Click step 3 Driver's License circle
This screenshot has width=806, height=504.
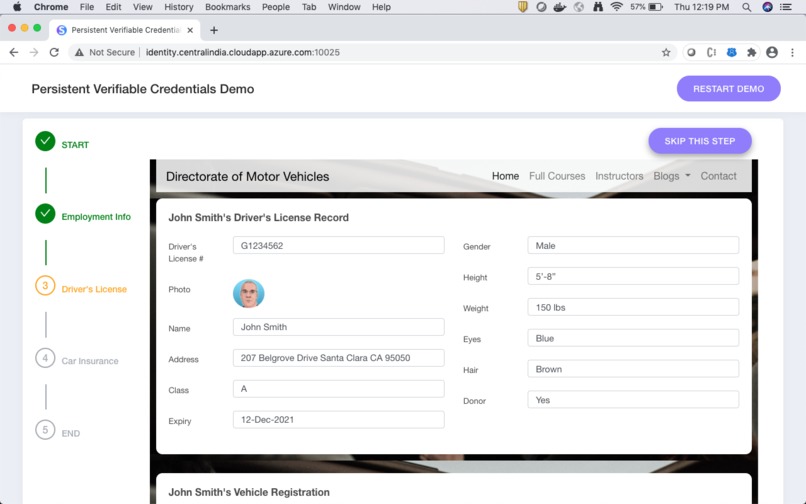45,285
